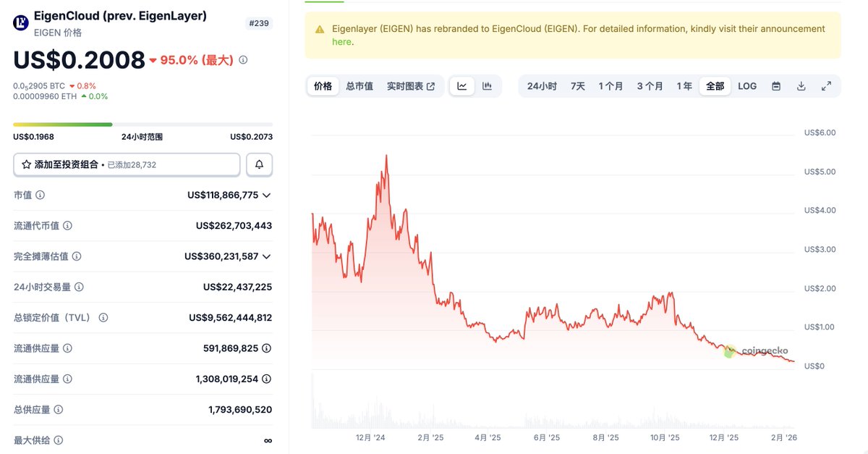
Task: Click 添加至投资组合 button
Action: coord(127,164)
